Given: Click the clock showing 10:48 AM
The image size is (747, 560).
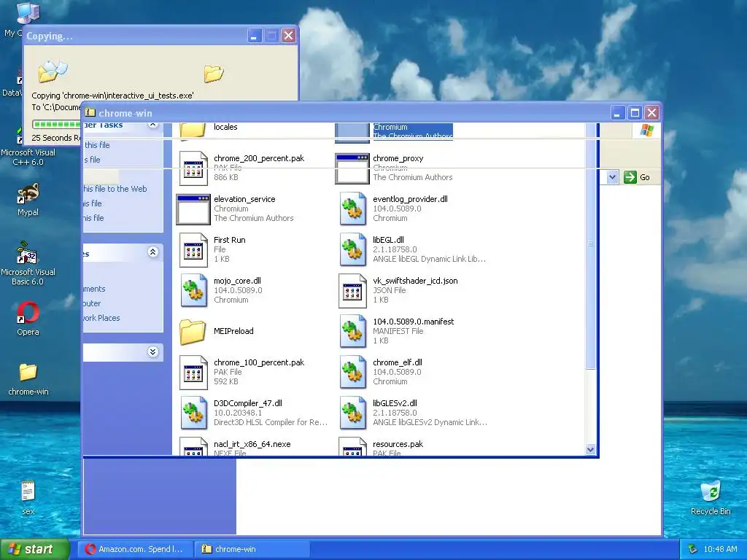Looking at the screenshot, I should tap(720, 549).
